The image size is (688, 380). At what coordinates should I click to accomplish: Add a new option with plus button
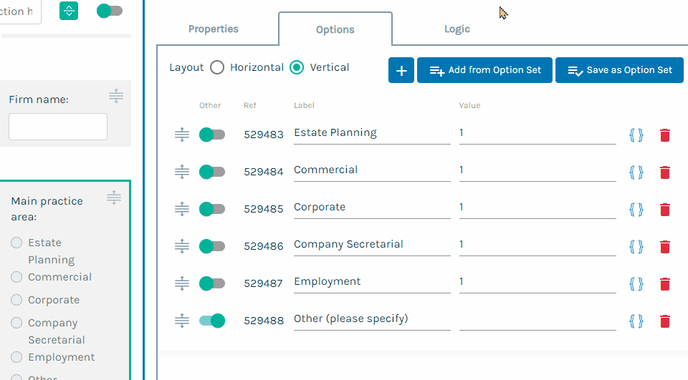(x=401, y=70)
